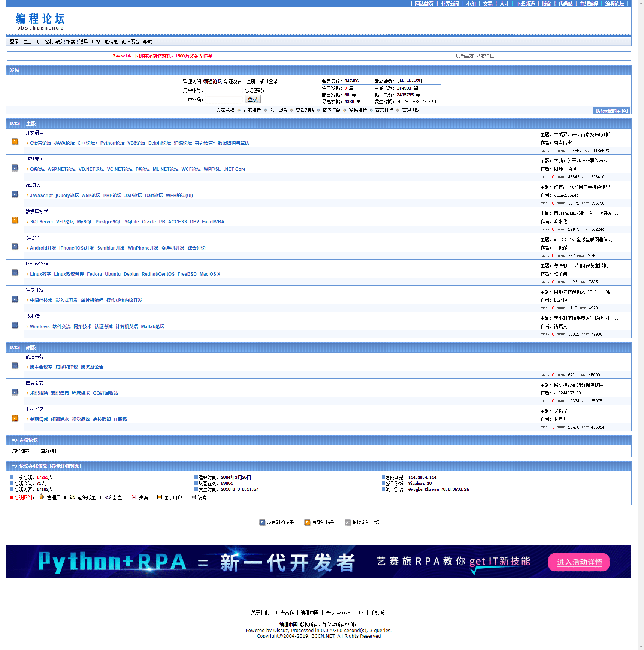Image resolution: width=644 pixels, height=650 pixels.
Task: Focus the 用户帐号 input field
Action: (x=224, y=90)
